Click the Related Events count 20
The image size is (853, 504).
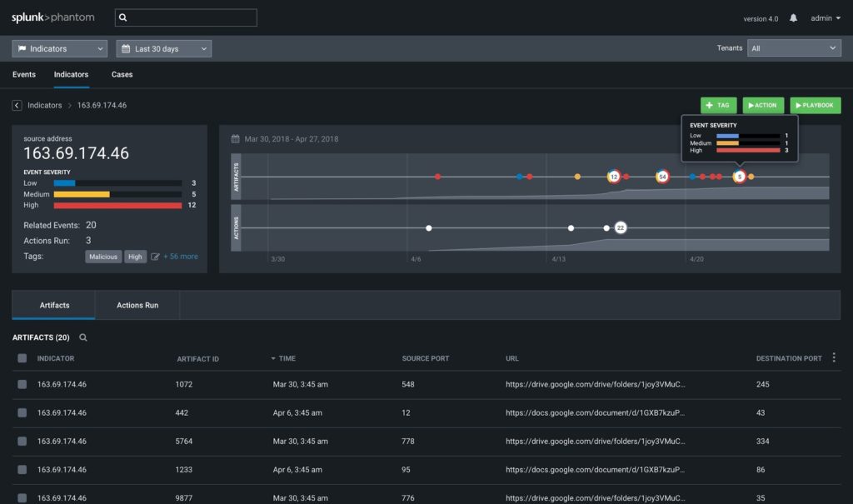click(91, 225)
